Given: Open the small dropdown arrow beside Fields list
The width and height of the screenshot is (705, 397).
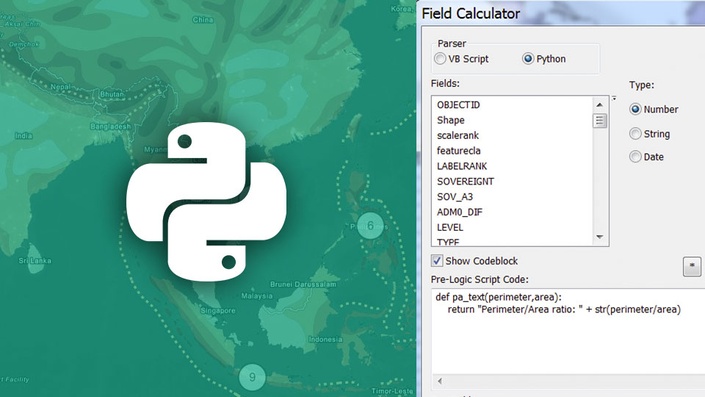Looking at the screenshot, I should (614, 98).
